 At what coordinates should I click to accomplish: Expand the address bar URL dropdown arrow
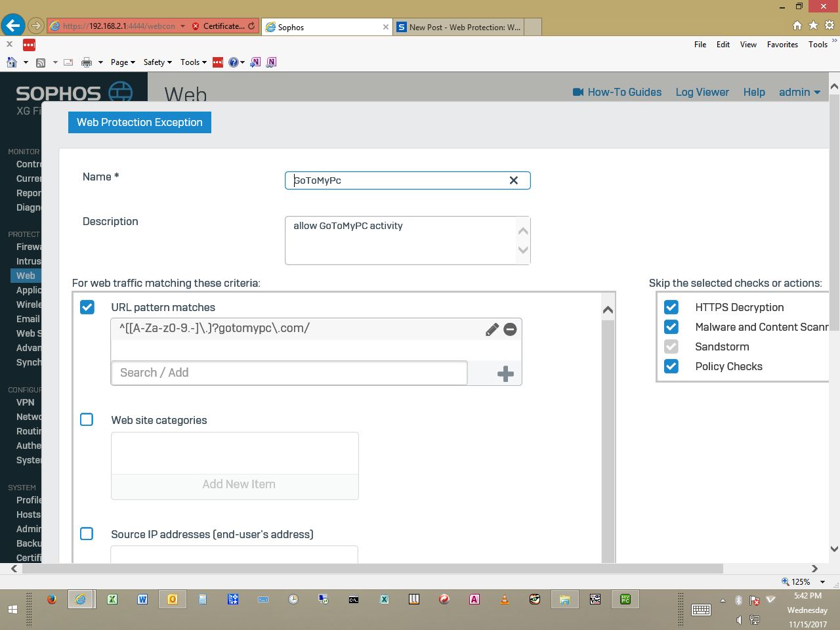click(x=183, y=26)
